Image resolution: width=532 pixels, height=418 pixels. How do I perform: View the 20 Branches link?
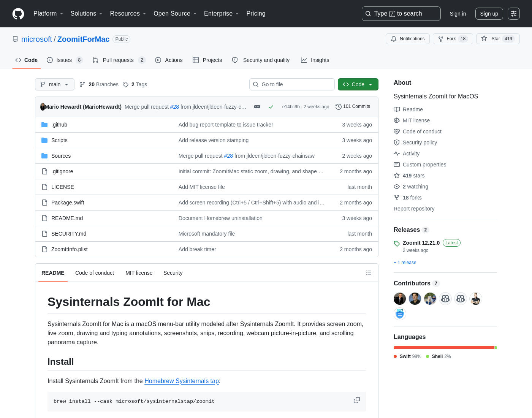pyautogui.click(x=99, y=84)
